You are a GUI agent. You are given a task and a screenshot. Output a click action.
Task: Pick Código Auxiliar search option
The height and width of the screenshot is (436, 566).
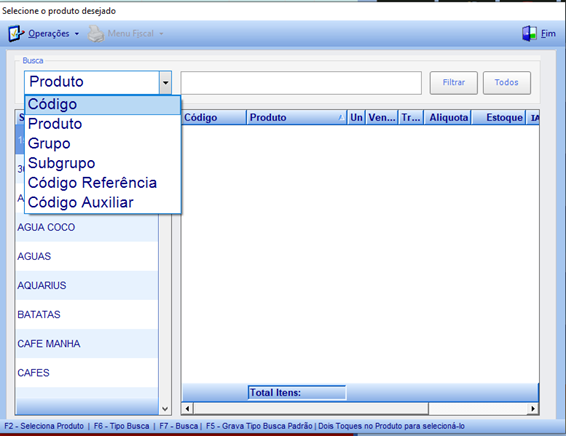(x=103, y=202)
